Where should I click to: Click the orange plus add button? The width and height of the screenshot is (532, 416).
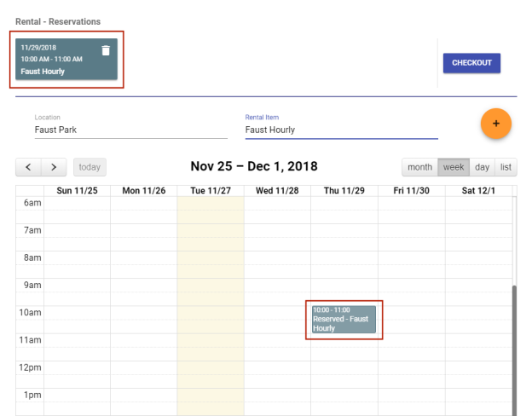pyautogui.click(x=495, y=124)
